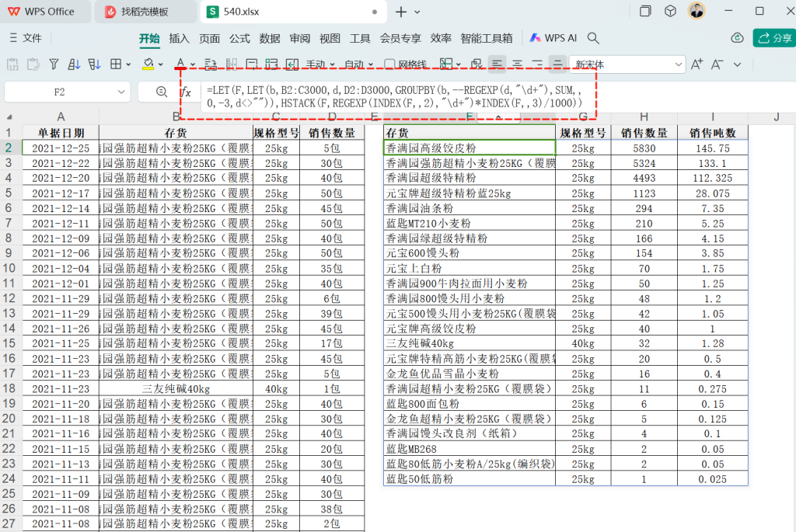
Task: Expand the borders dropdown arrow
Action: (x=128, y=64)
